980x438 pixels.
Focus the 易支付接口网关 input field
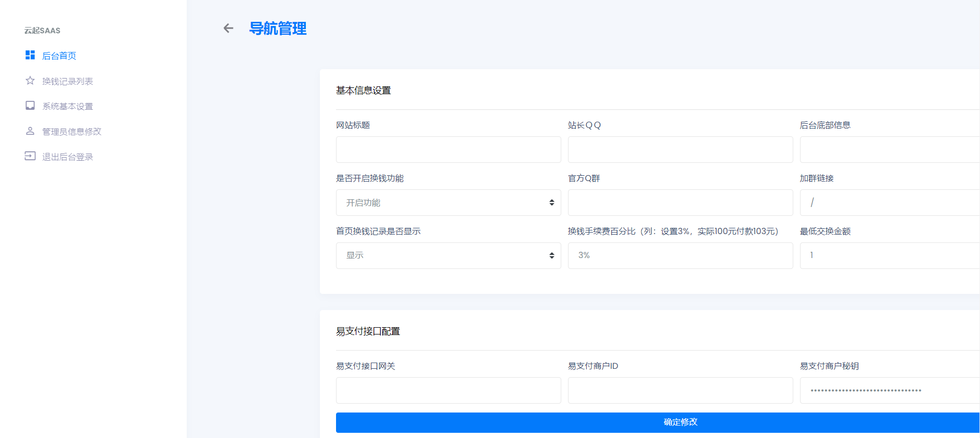448,390
